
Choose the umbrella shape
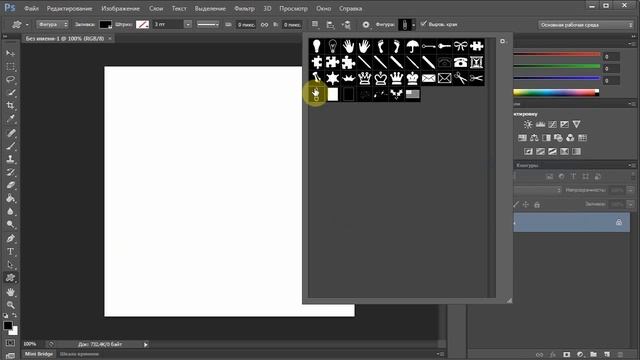413,46
